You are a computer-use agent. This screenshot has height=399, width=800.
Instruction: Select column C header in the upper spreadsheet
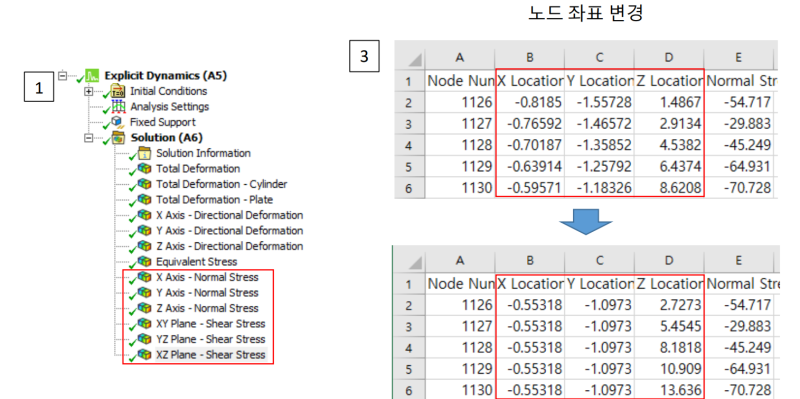(x=599, y=58)
